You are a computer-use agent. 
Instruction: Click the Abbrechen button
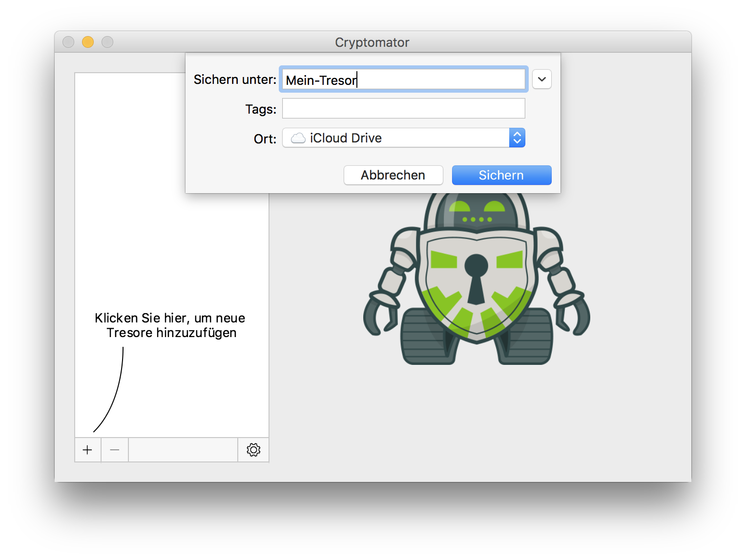[x=394, y=175]
